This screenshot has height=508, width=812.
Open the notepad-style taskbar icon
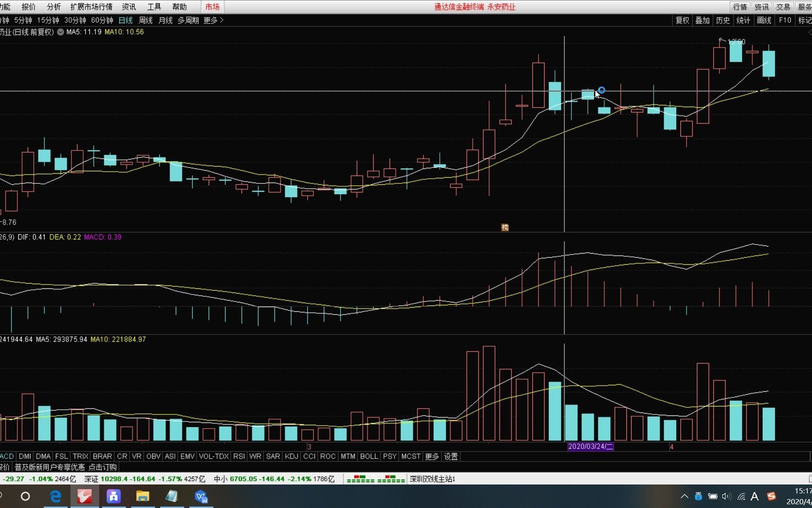point(172,496)
